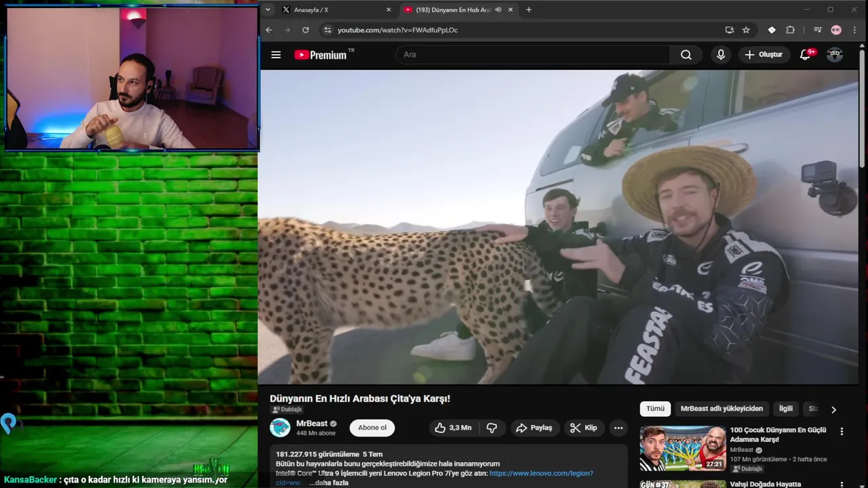
Task: Go forward with browser forward arrow
Action: tap(287, 30)
